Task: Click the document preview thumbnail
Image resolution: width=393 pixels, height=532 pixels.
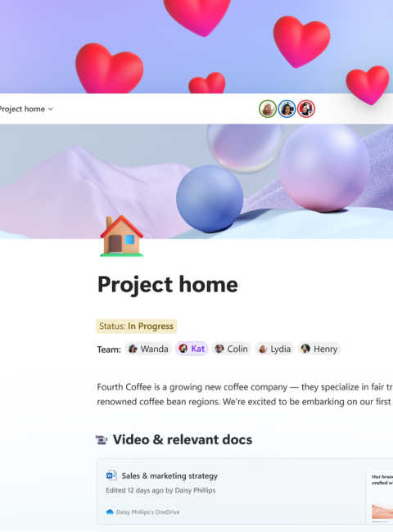Action: [x=380, y=497]
